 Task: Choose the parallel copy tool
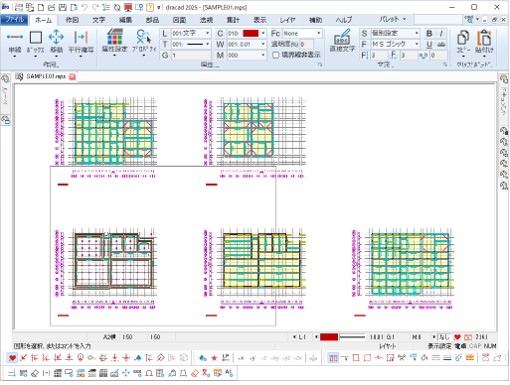click(81, 42)
